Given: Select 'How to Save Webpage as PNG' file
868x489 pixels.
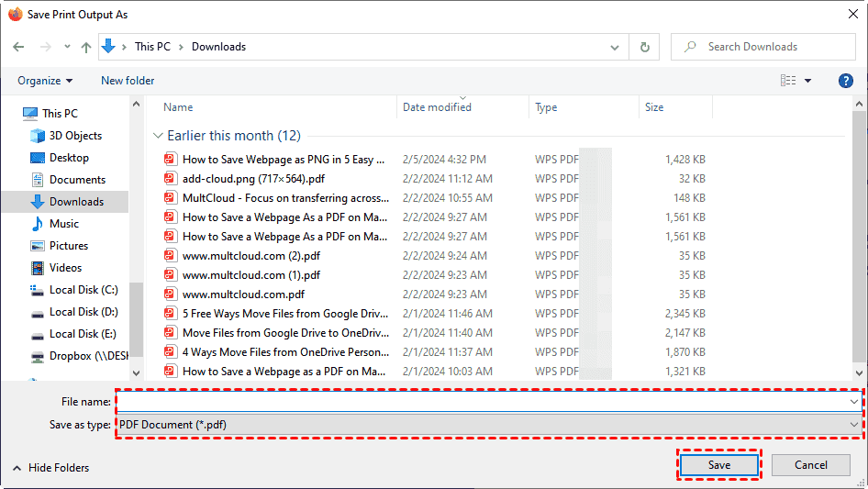Looking at the screenshot, I should click(x=283, y=160).
